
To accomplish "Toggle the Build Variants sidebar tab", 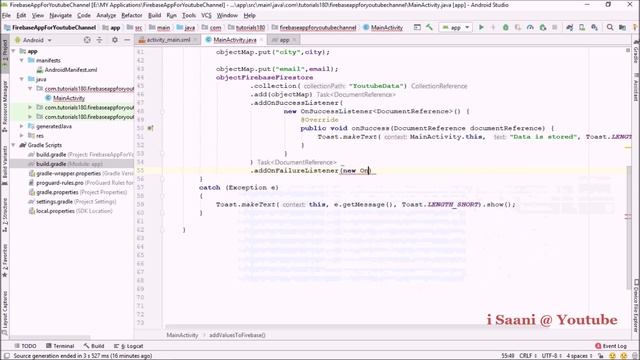I will pyautogui.click(x=5, y=165).
